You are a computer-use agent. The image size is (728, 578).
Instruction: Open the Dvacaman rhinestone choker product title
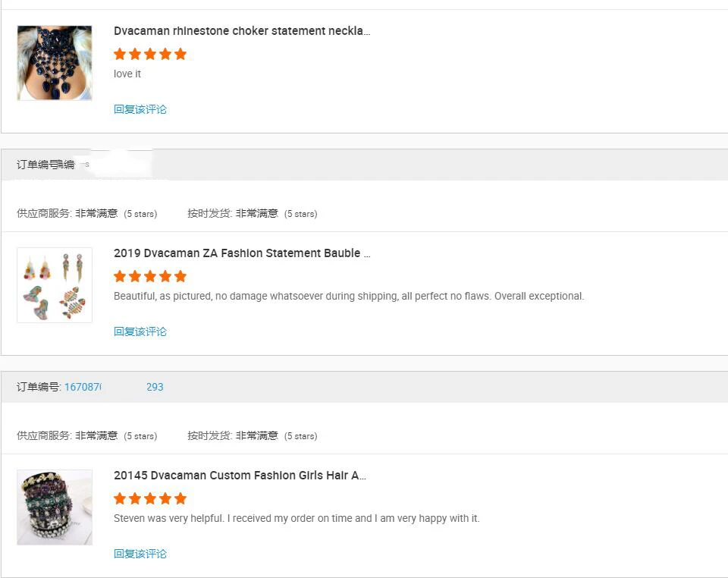(x=242, y=31)
